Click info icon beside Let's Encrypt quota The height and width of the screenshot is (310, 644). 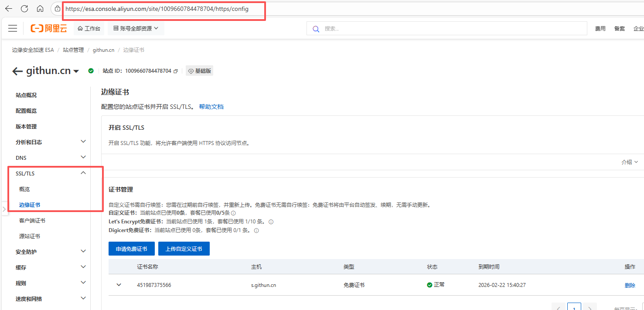click(271, 222)
